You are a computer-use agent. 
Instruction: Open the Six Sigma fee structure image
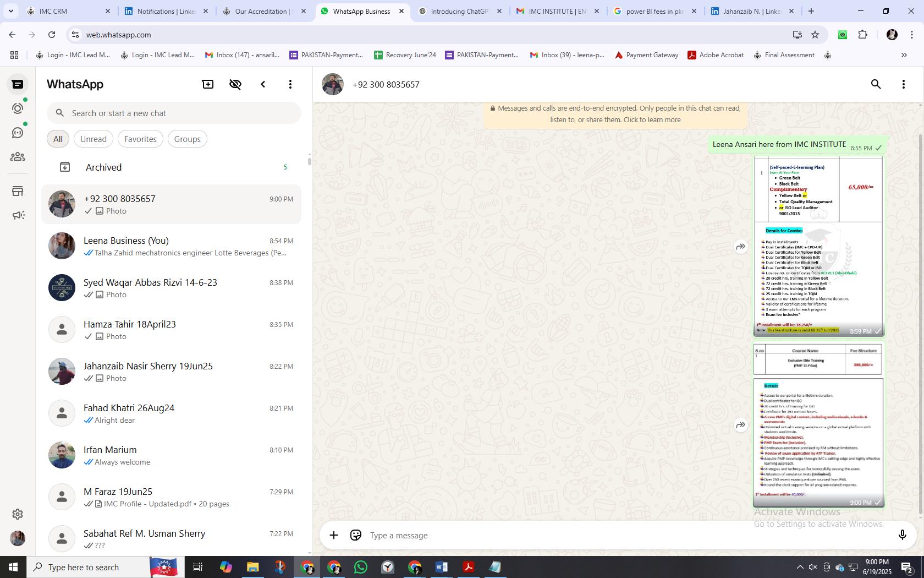point(818,246)
